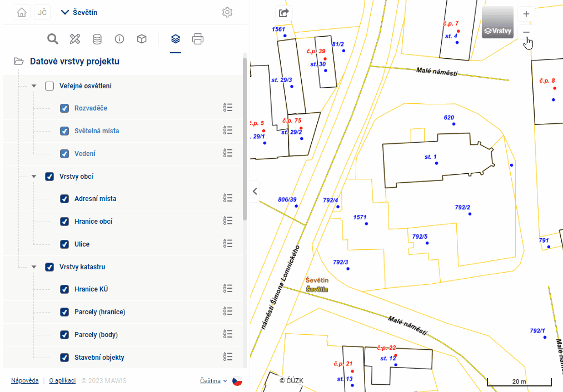This screenshot has height=392, width=563.
Task: Open the settings gear
Action: pos(227,12)
